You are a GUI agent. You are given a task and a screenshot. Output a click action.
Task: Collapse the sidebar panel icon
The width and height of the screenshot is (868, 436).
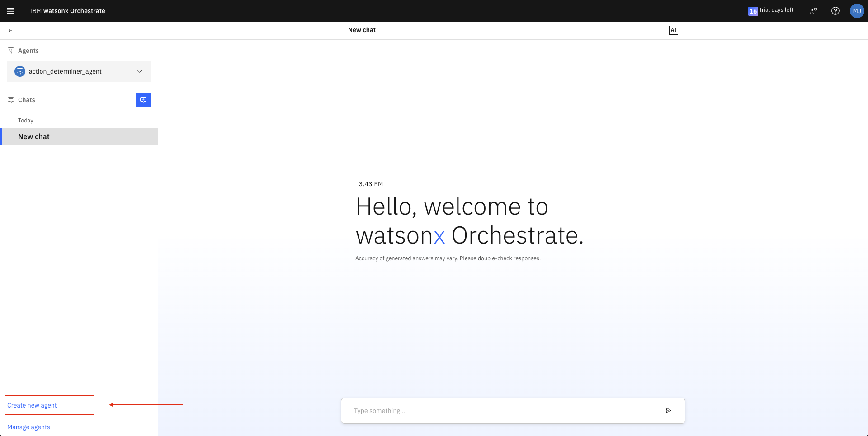click(9, 31)
